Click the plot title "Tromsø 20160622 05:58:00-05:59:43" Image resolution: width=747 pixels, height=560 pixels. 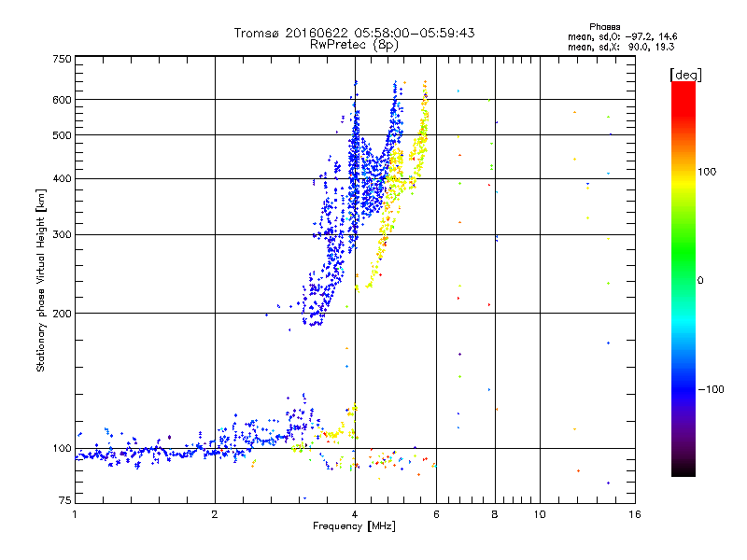tap(354, 33)
